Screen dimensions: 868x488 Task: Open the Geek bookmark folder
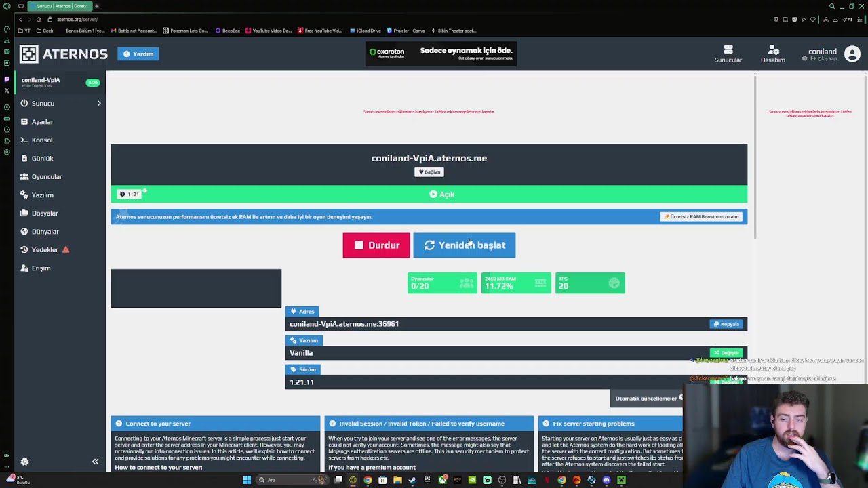click(45, 30)
